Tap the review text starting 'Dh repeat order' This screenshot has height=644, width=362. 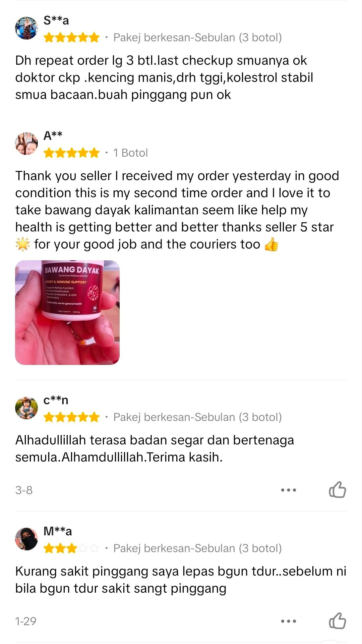(164, 77)
